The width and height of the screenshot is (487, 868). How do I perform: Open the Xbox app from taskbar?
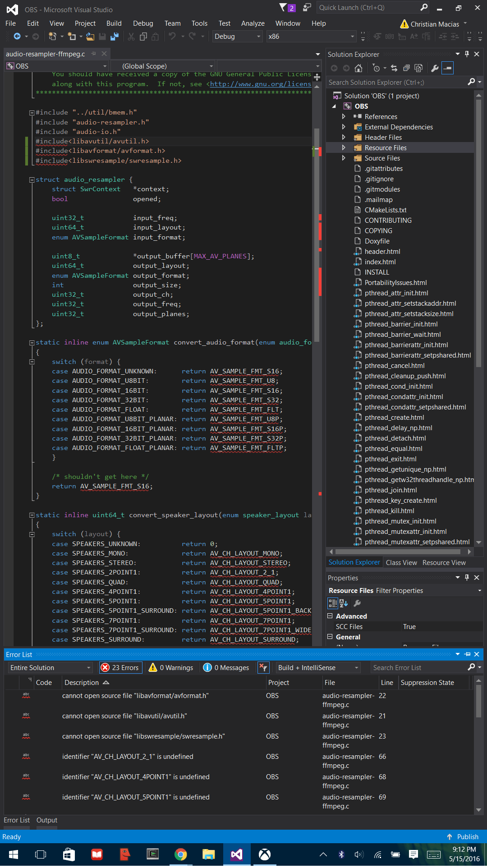[x=265, y=854]
